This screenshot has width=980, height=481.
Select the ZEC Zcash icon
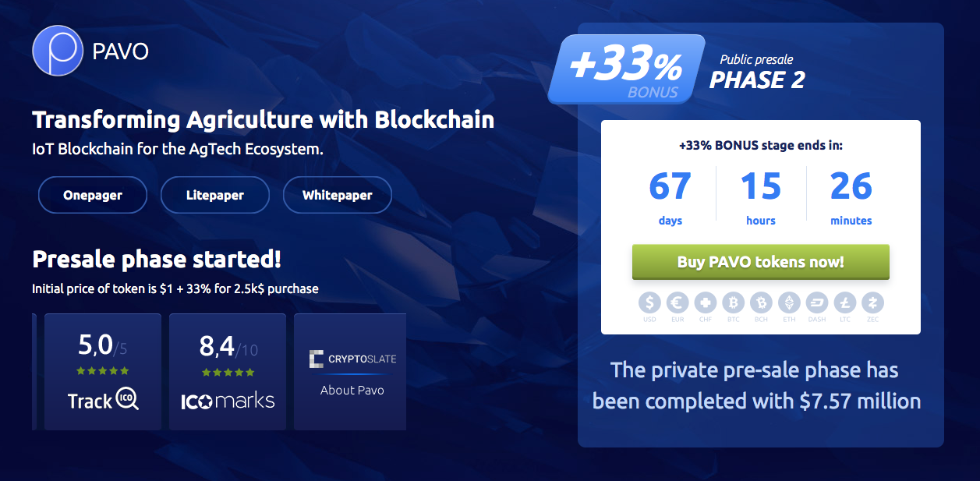coord(873,302)
